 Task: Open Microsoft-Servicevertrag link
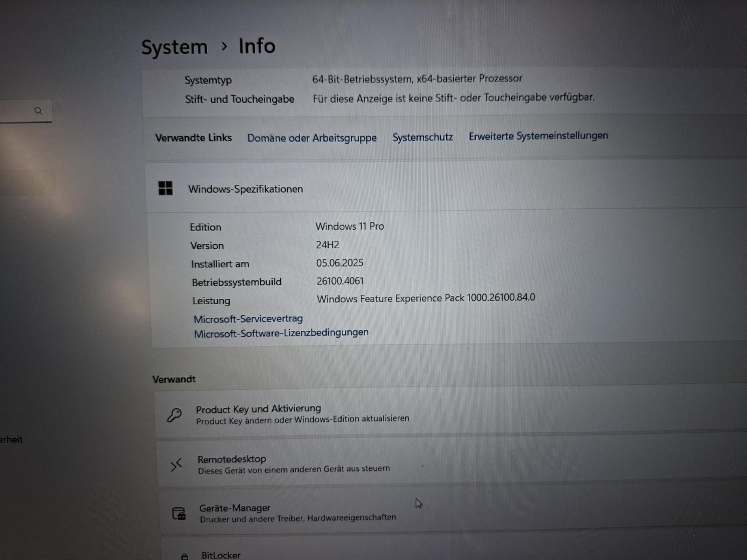248,319
